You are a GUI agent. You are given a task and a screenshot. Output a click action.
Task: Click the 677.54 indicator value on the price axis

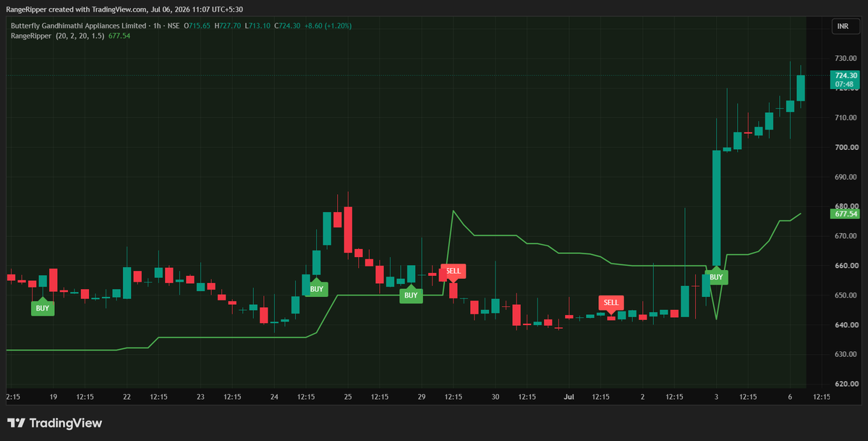click(x=846, y=214)
